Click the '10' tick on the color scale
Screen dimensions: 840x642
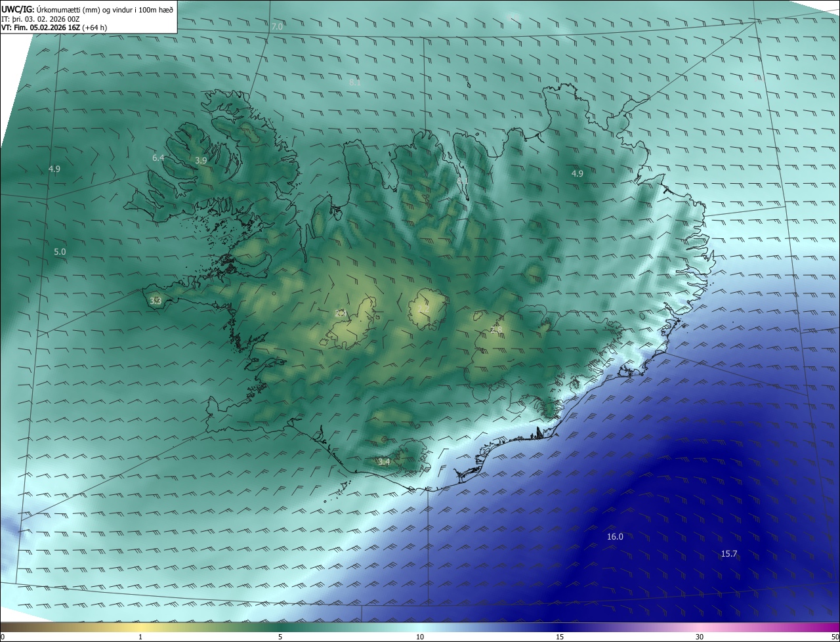pyautogui.click(x=420, y=637)
